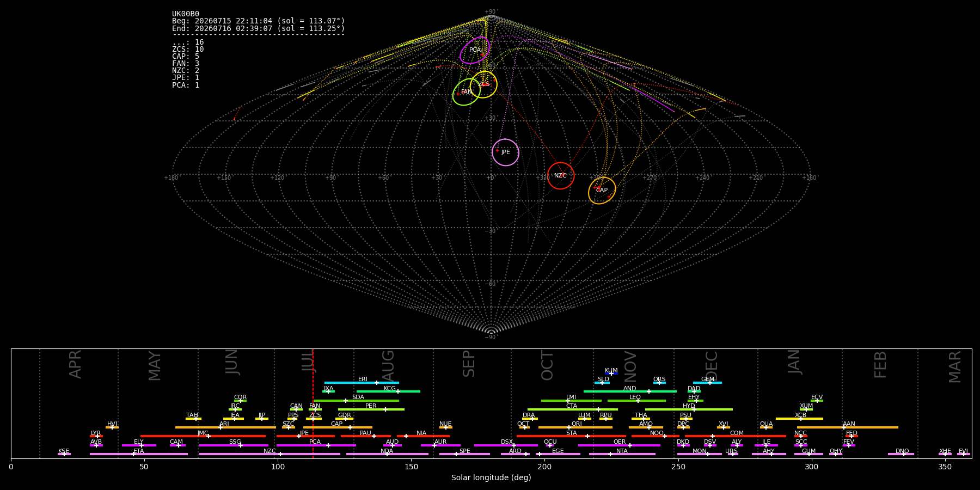
Task: Click the white peak marker on the DRA bar
Action: coord(532,419)
